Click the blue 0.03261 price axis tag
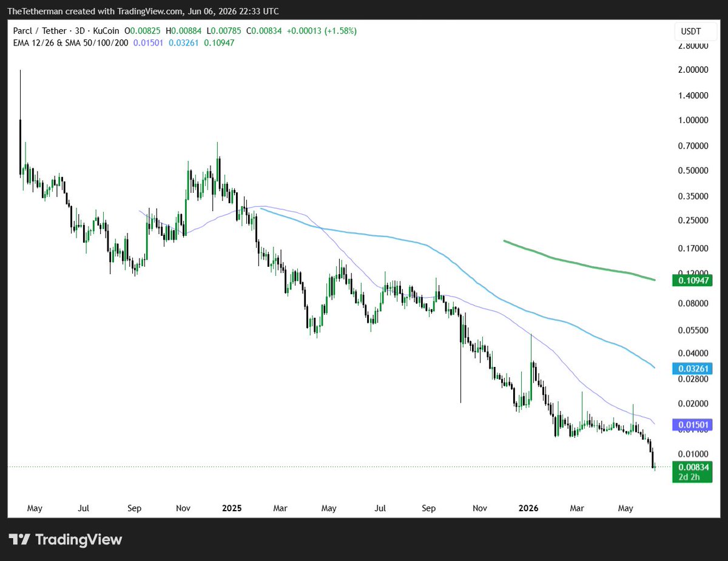 (692, 368)
